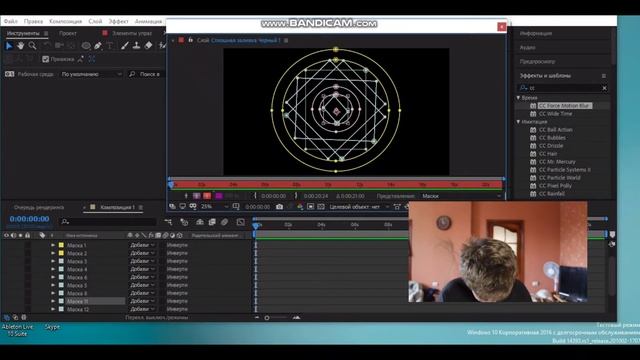Select the Camera orbit tool
Viewport: 640px width, 360px height.
coord(59,46)
